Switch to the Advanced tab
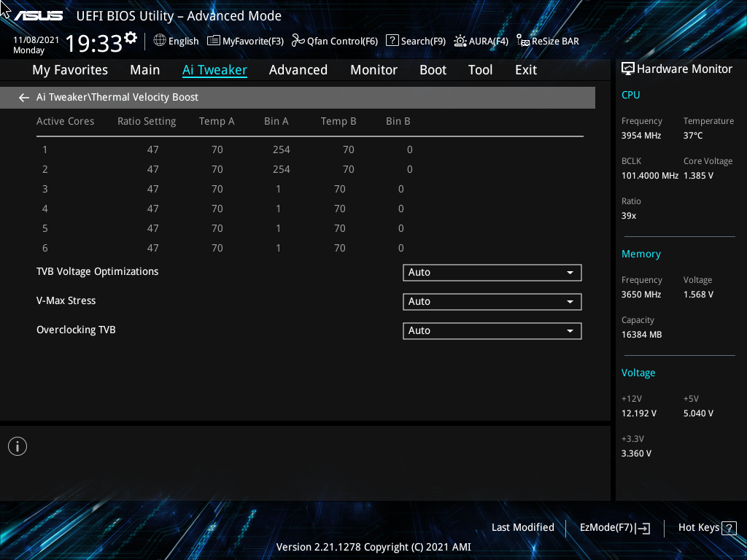The image size is (747, 560). (x=298, y=70)
